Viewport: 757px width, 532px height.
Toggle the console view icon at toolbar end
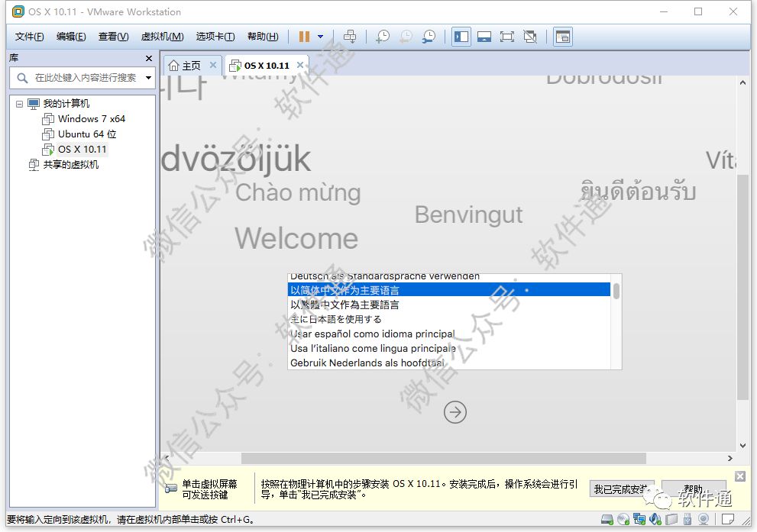point(563,37)
